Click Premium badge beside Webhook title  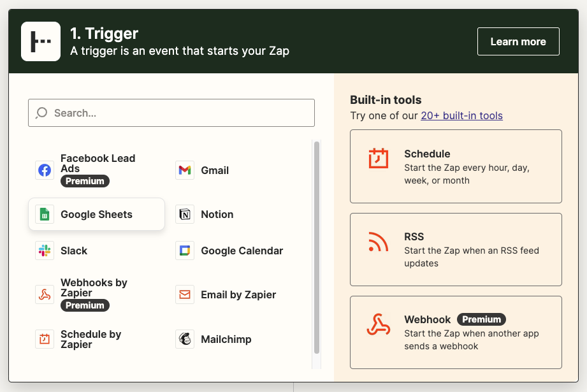(x=481, y=319)
